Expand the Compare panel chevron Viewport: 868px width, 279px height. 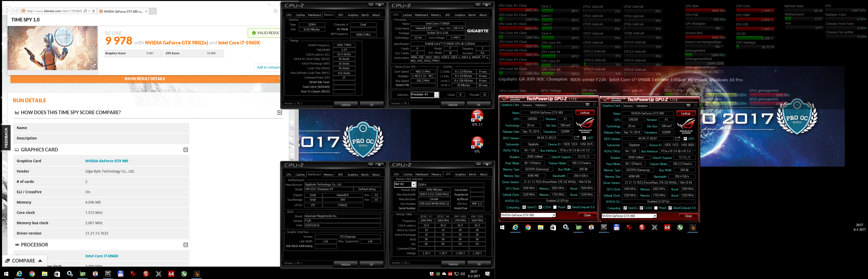pos(40,260)
